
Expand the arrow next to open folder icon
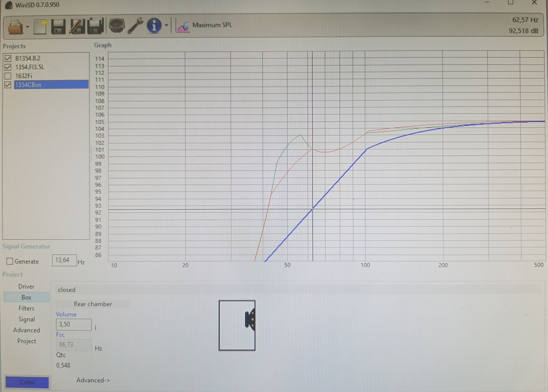pos(28,27)
